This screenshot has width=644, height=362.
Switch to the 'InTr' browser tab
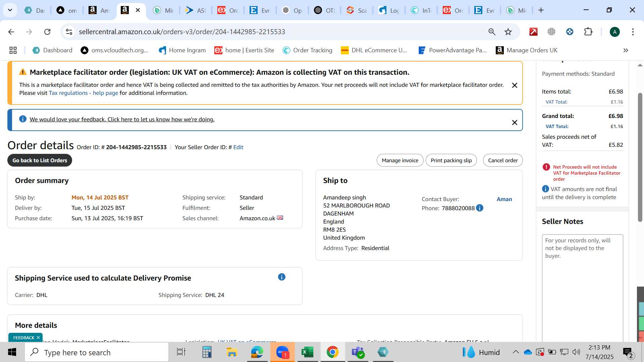(x=421, y=10)
